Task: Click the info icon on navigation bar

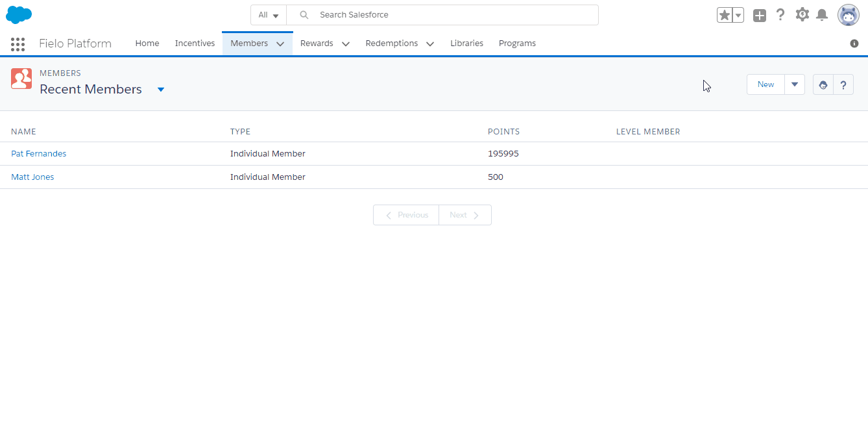Action: tap(854, 44)
